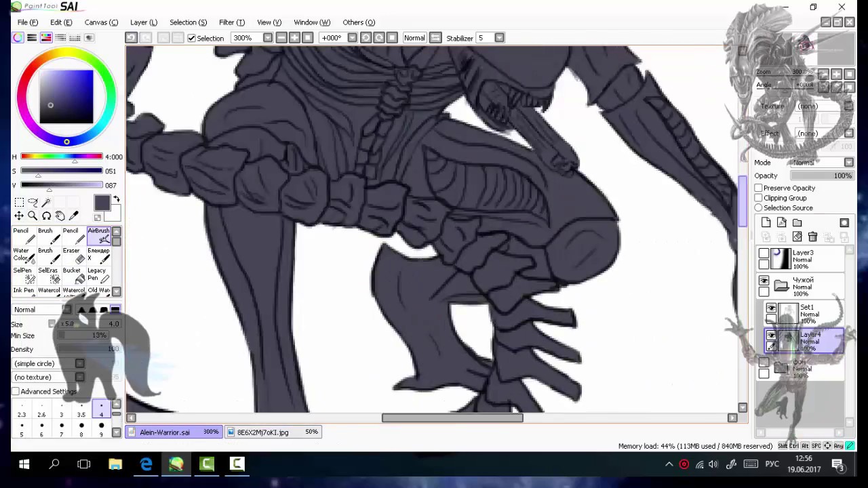Open Microsoft Edge from the taskbar
This screenshot has height=488, width=868.
(146, 464)
